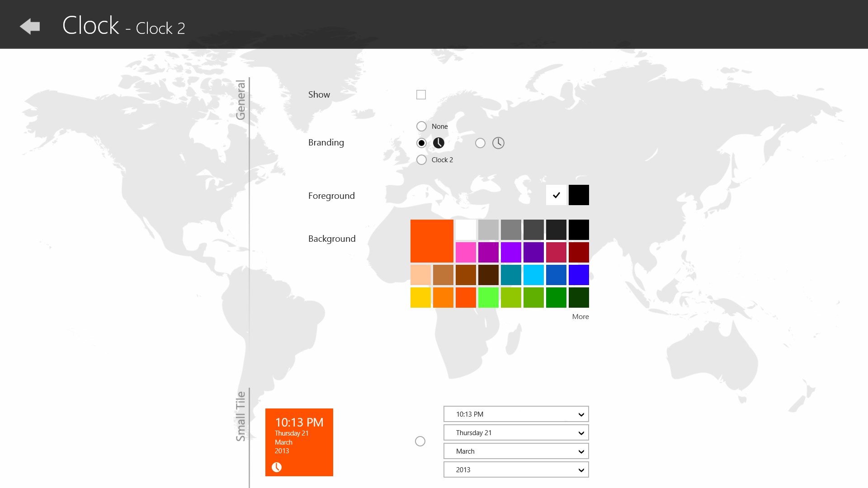Click the More colors link
This screenshot has width=868, height=488.
point(580,317)
